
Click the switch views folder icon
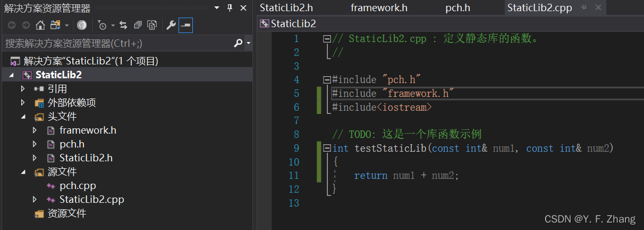(x=55, y=25)
